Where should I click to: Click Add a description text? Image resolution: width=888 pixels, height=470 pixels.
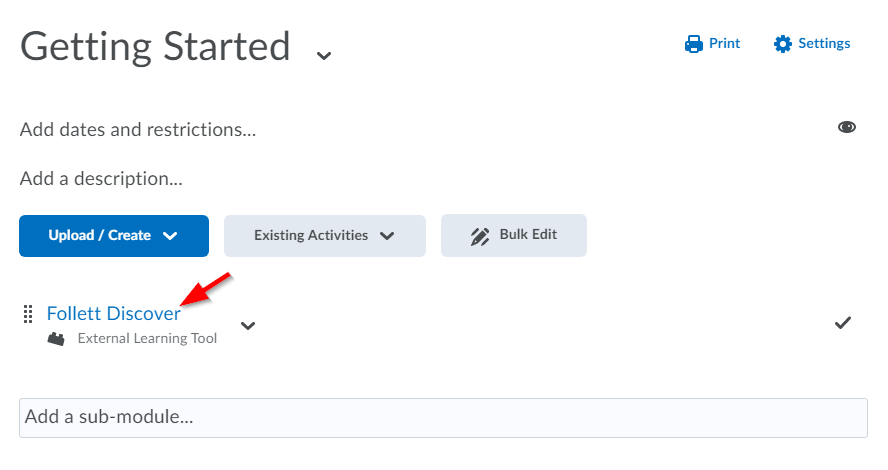101,180
